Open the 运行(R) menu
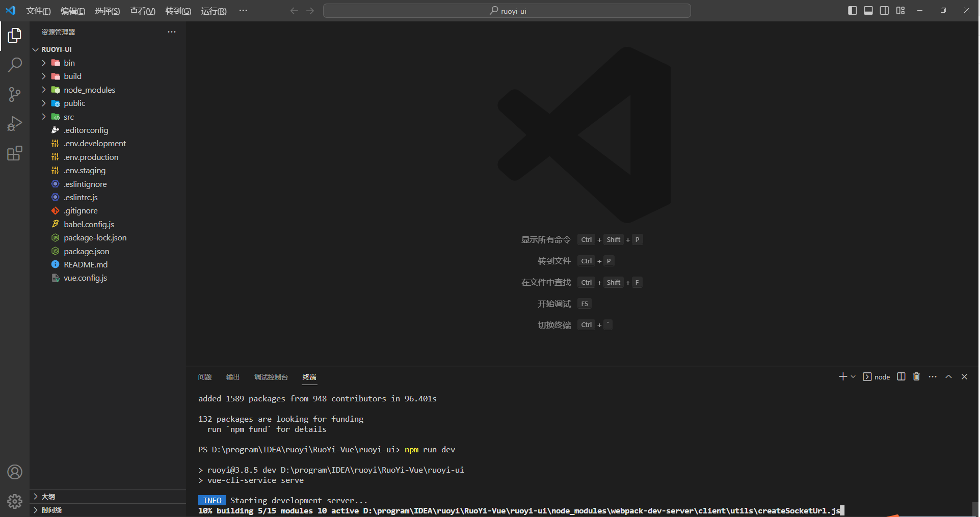 pyautogui.click(x=214, y=11)
